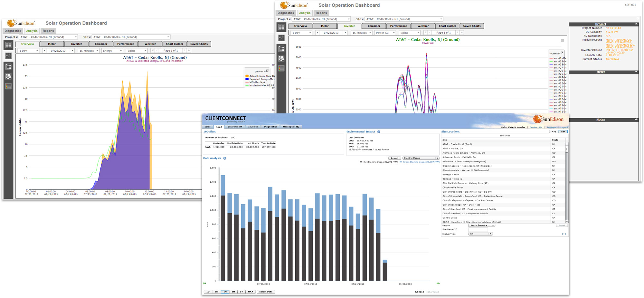The height and width of the screenshot is (298, 644).
Task: Open the Region North America dropdown
Action: click(x=481, y=226)
